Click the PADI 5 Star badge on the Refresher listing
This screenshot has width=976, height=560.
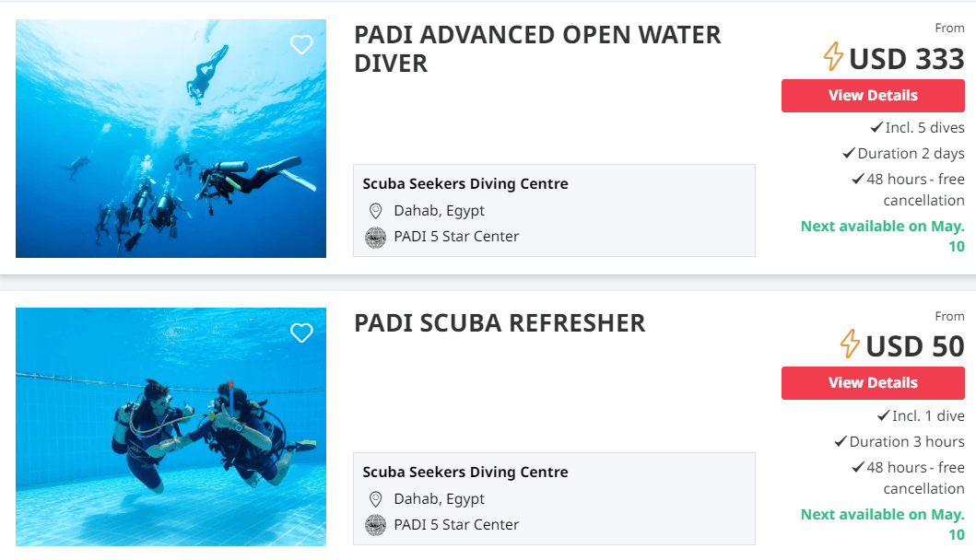[375, 525]
